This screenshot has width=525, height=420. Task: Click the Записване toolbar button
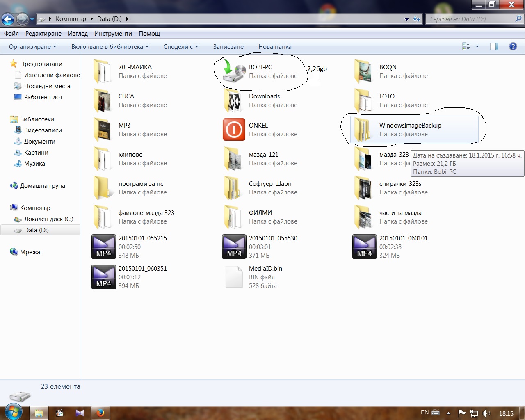pos(228,47)
